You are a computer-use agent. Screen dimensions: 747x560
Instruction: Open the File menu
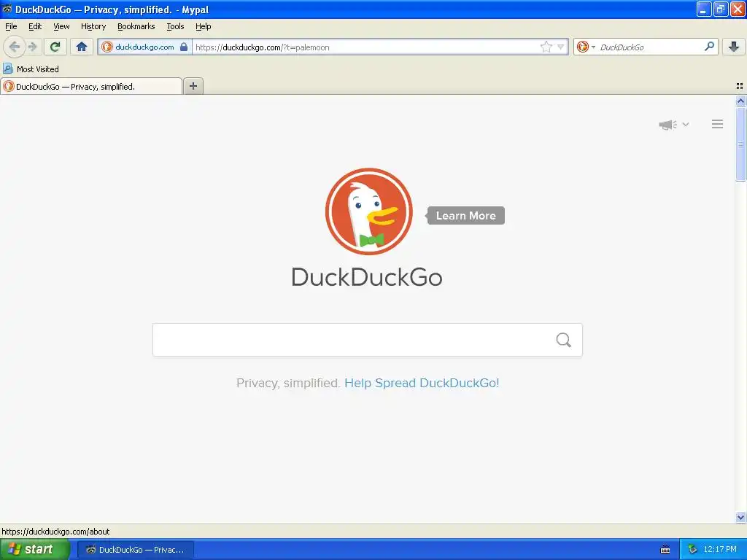point(11,26)
